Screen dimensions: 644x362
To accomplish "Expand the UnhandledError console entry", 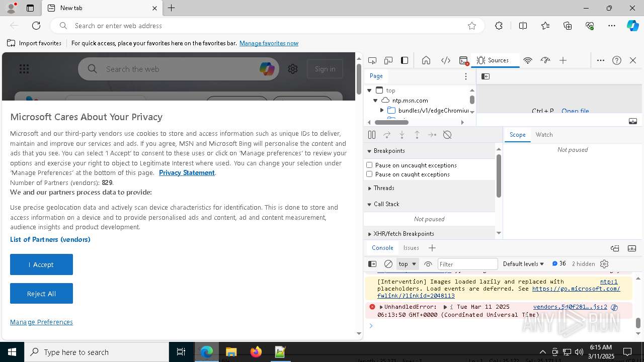I will click(x=381, y=307).
